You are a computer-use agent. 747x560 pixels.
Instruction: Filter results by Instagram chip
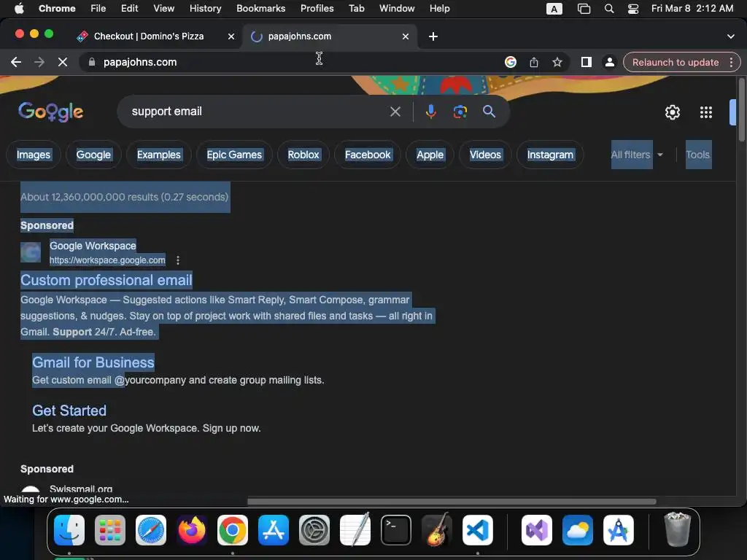point(550,155)
